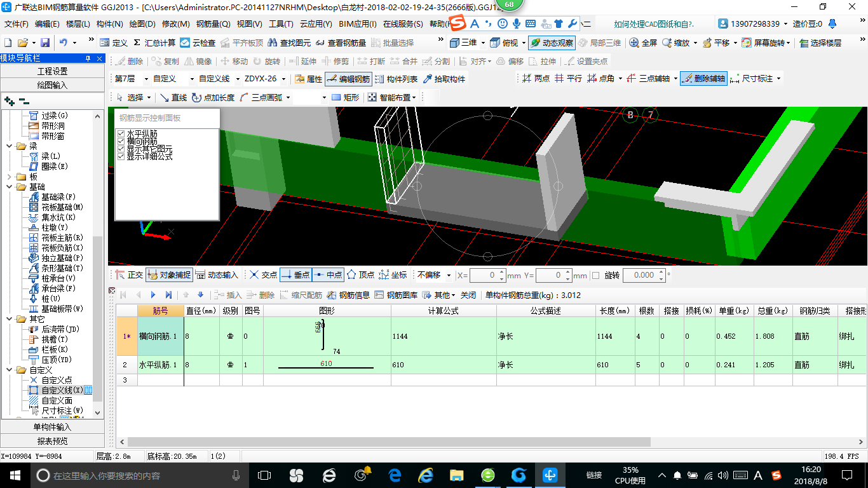Toggle 中点 midpoint snap
Viewport: 868px width, 488px height.
click(x=328, y=275)
